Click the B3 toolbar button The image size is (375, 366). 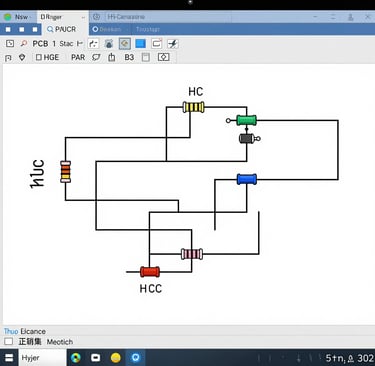point(129,57)
